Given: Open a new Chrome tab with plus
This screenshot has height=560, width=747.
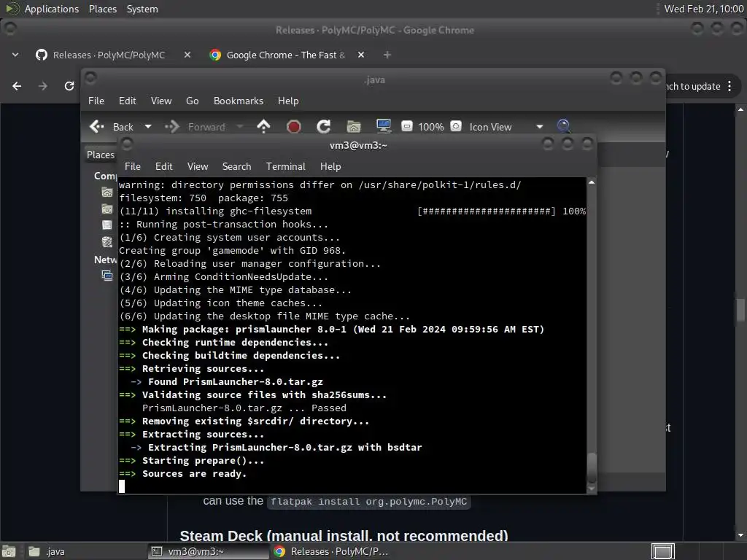Looking at the screenshot, I should [x=387, y=55].
